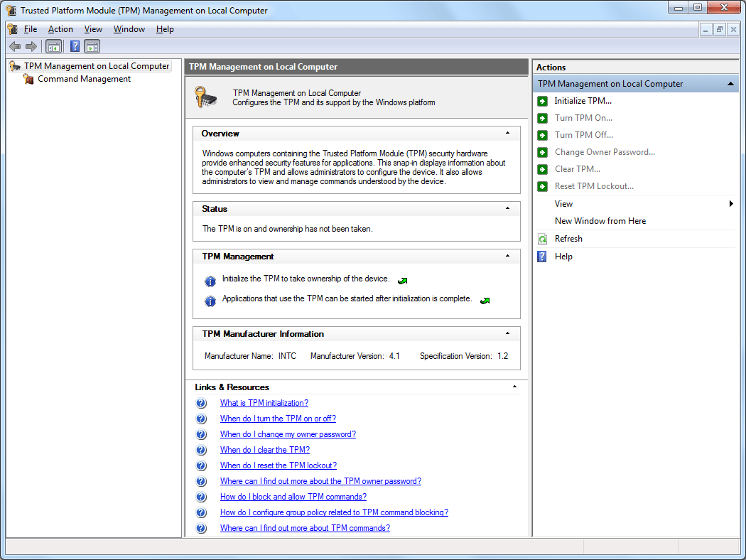Click the green arrow icon beside Initialize TPM
The width and height of the screenshot is (746, 560).
(x=542, y=101)
